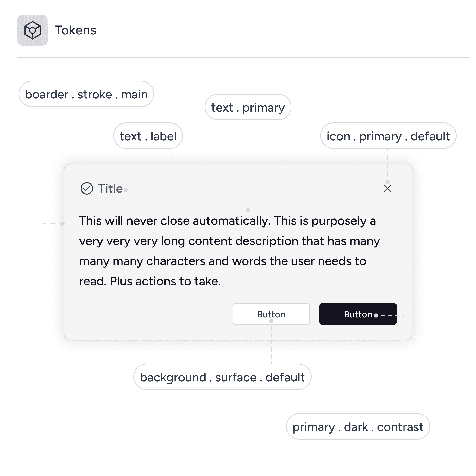Click the outlined secondary Button

(271, 314)
